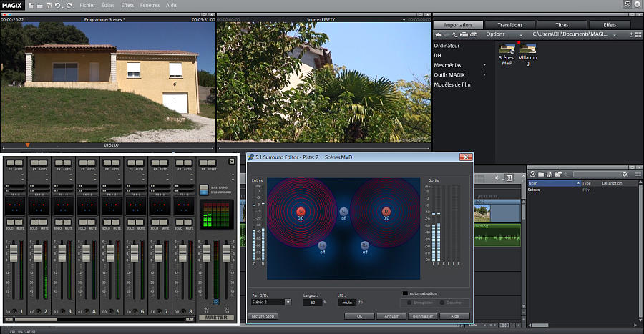Screen dimensions: 644x334
Task: Select center C speaker in surround editor
Action: [343, 211]
